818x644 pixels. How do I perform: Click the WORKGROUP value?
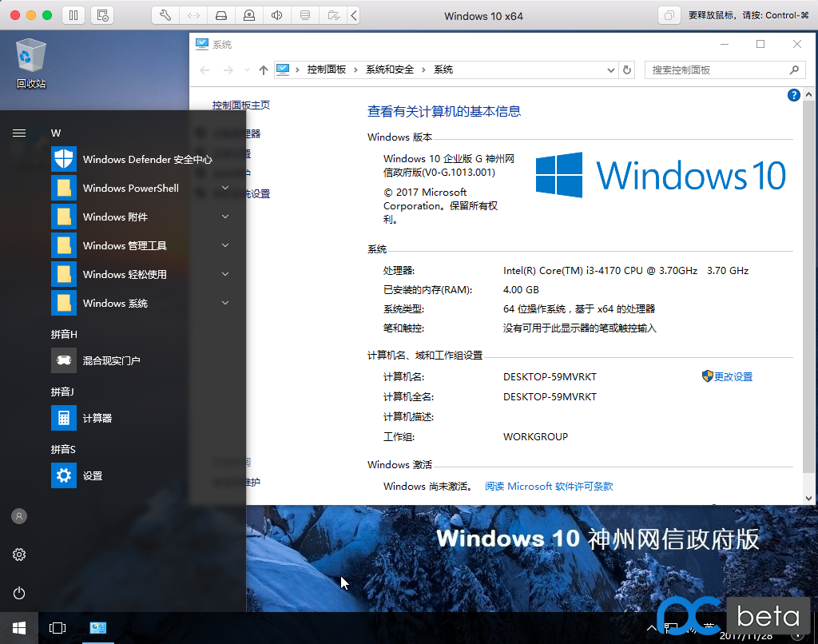536,436
